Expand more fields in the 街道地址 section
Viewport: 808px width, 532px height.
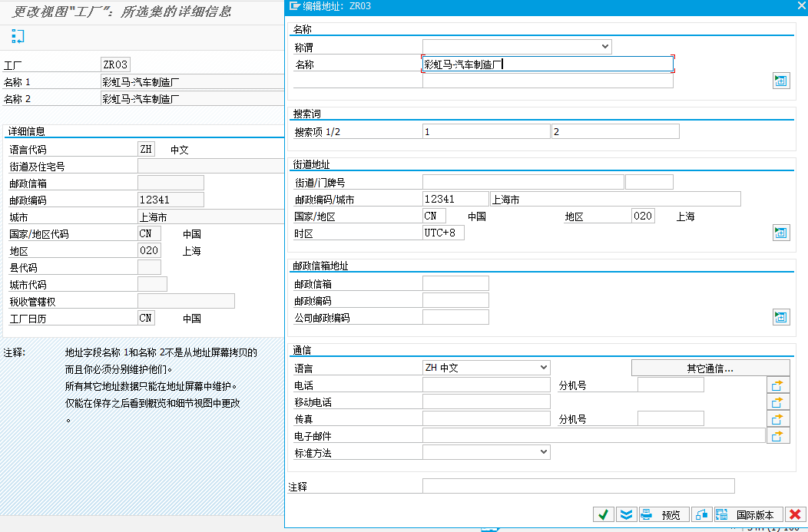point(780,233)
